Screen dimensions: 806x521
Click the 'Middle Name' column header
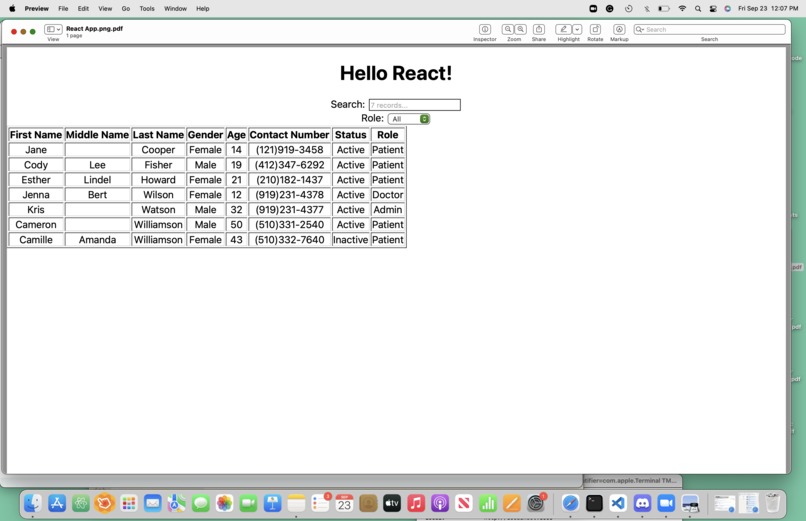point(97,135)
